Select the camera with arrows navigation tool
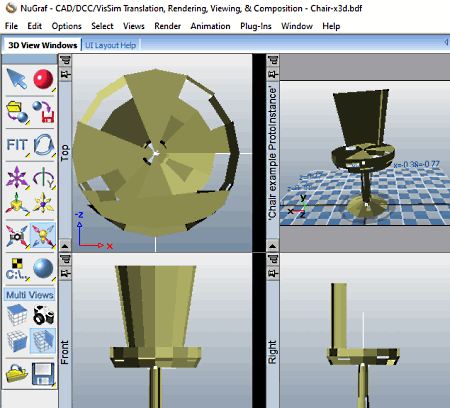 [x=17, y=236]
